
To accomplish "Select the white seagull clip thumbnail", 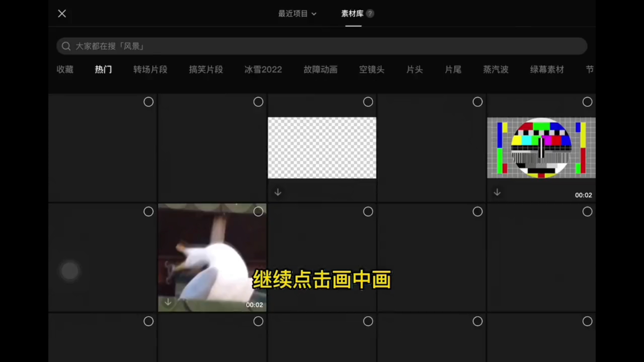I will [212, 257].
